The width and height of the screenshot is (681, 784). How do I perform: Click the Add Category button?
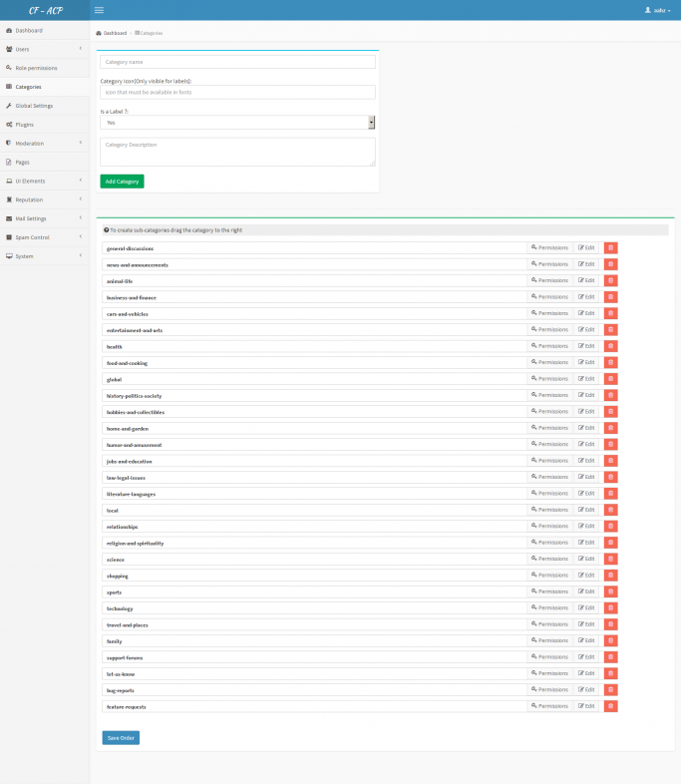[122, 182]
